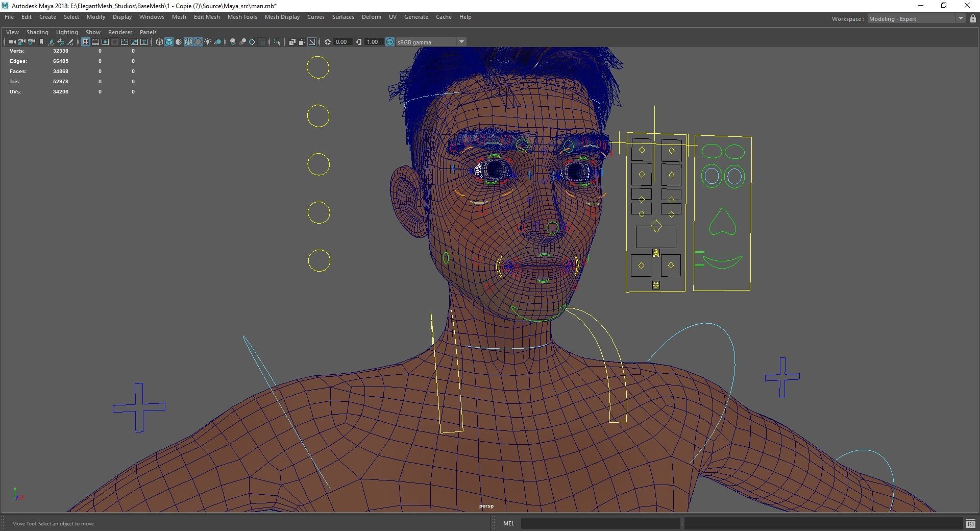Click Use Default Material sphere icon
Screen dimensions: 980x531
[179, 42]
